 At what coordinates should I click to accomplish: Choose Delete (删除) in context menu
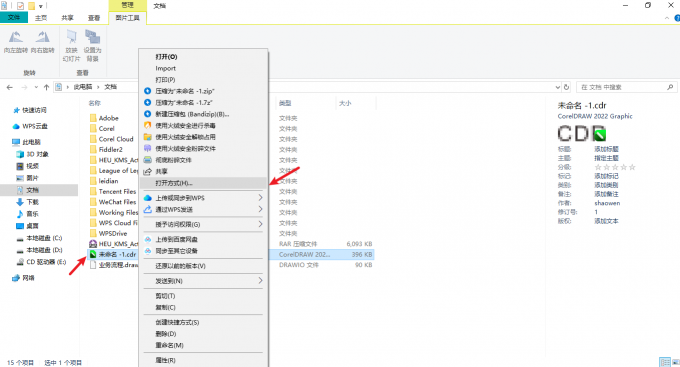pos(203,334)
